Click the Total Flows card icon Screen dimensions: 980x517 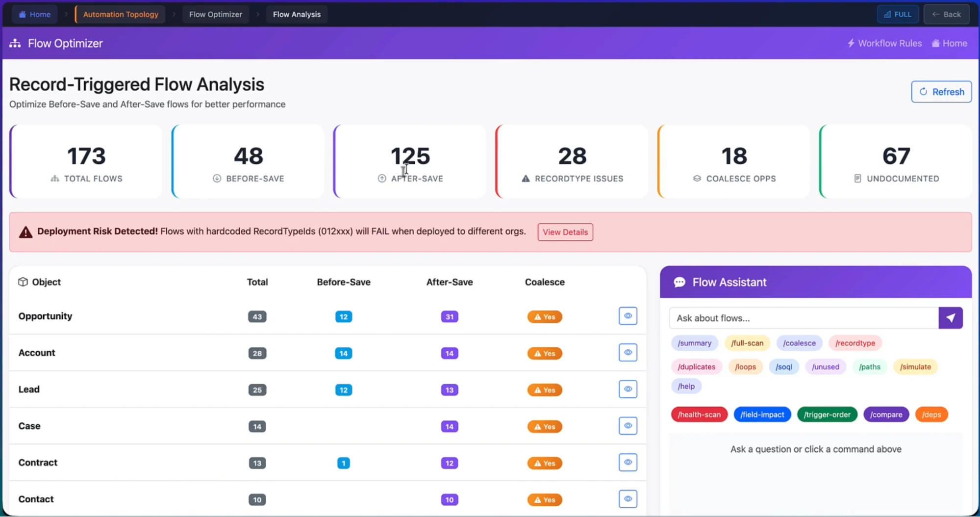(55, 179)
